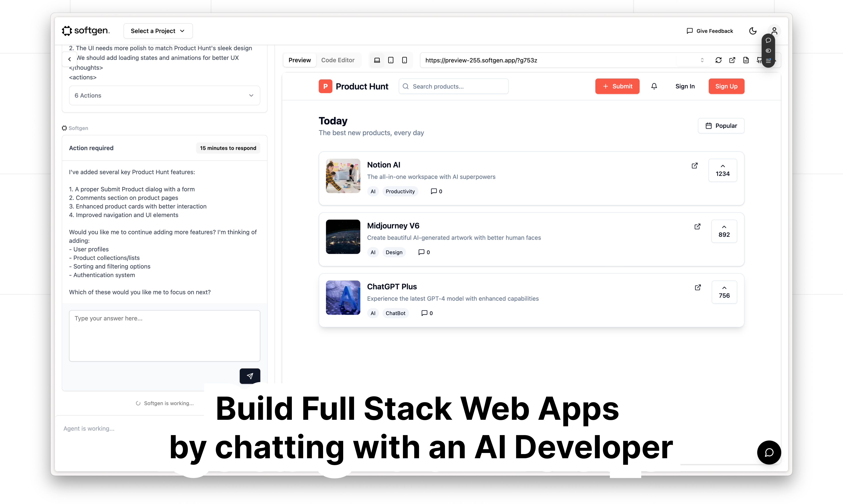This screenshot has width=843, height=504.
Task: Open user account profile icon
Action: pyautogui.click(x=774, y=31)
